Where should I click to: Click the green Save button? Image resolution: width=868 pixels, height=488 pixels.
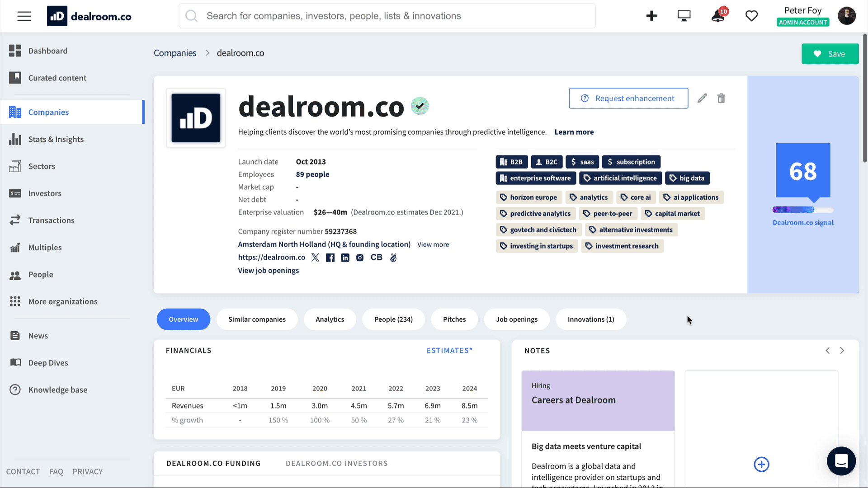coord(830,54)
